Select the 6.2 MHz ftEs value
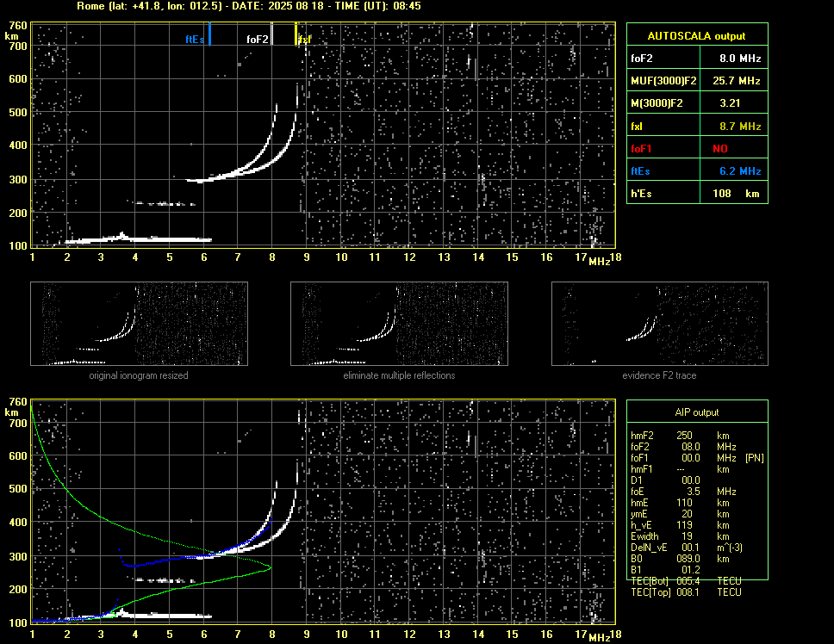The width and height of the screenshot is (834, 644). tap(740, 171)
